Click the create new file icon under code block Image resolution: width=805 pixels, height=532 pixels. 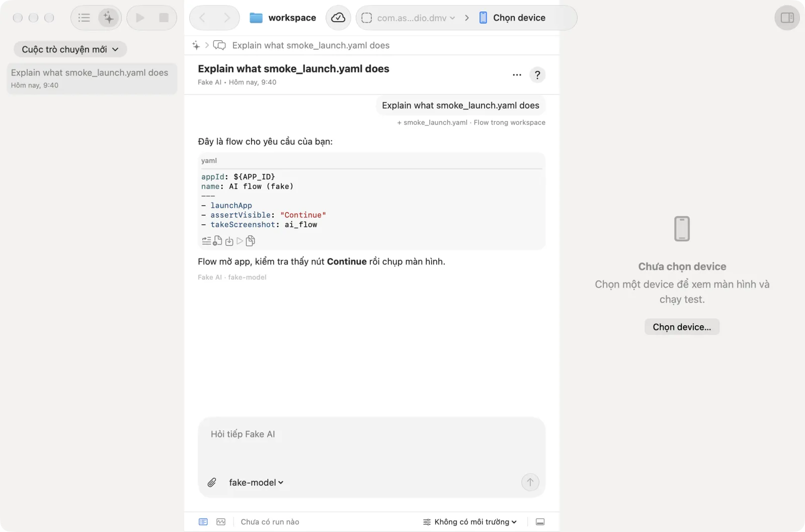[217, 241]
